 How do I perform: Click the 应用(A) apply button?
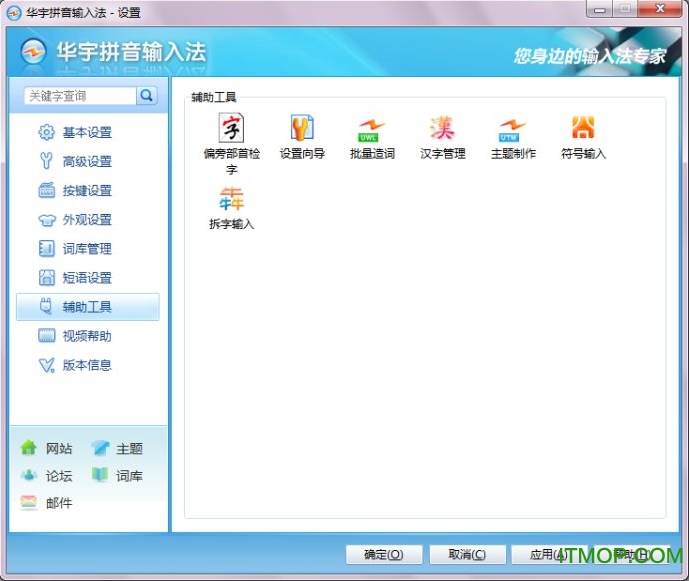pyautogui.click(x=548, y=554)
